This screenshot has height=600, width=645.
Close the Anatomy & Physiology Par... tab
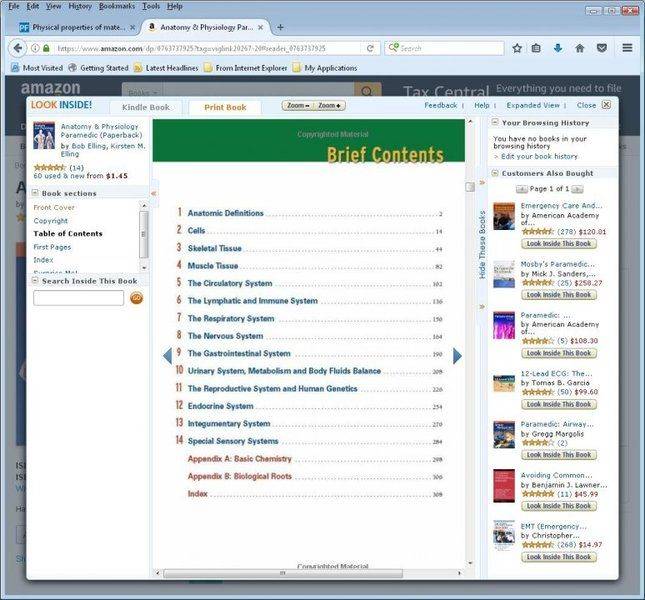[260, 28]
